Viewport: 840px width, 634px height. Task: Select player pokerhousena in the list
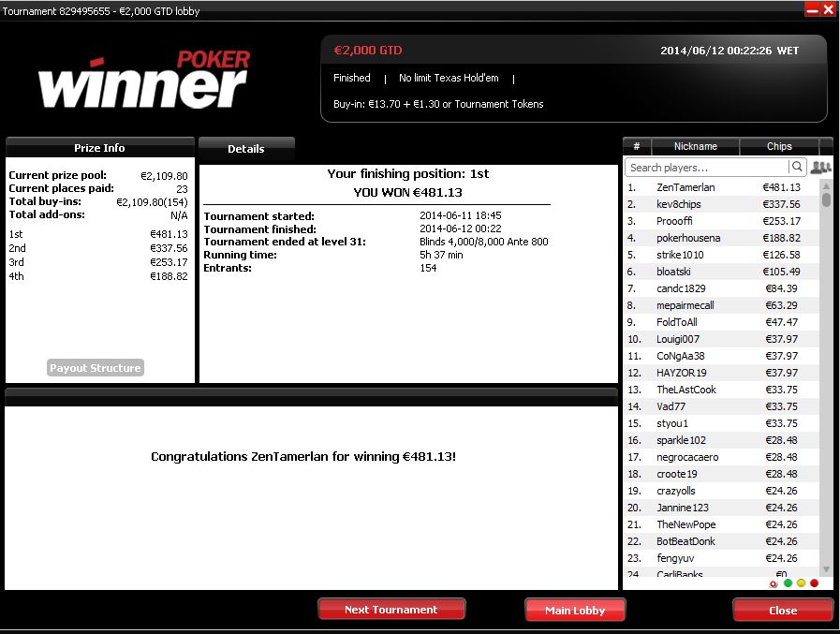(722, 238)
